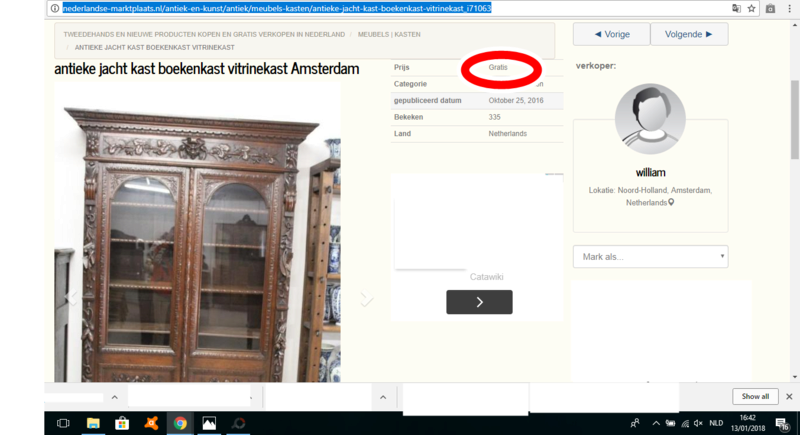Click the seller location pin icon
This screenshot has width=800, height=435.
(x=672, y=202)
